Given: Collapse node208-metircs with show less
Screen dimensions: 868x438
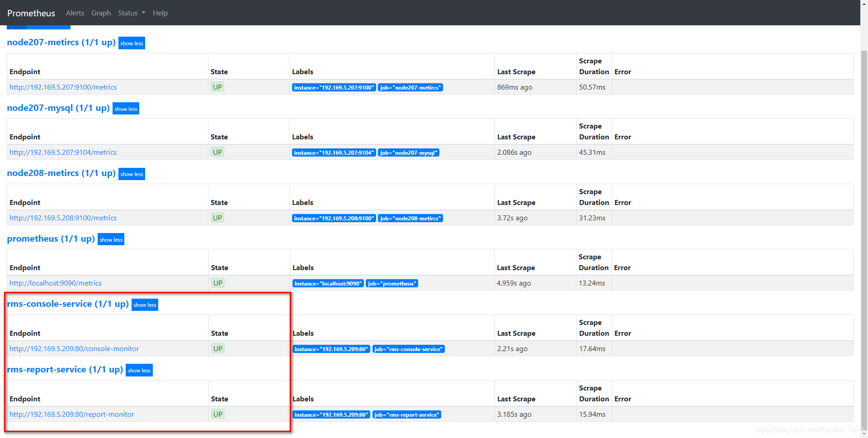Looking at the screenshot, I should tap(132, 174).
